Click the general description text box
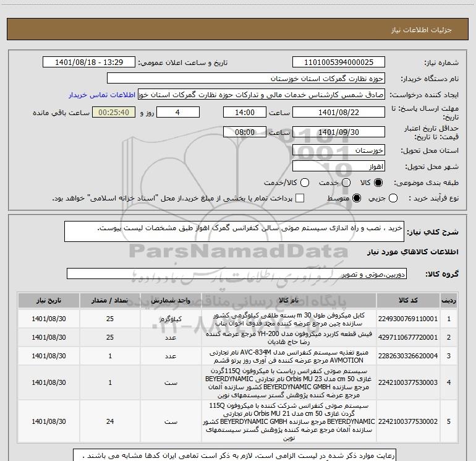This screenshot has height=461, width=476. click(x=234, y=231)
